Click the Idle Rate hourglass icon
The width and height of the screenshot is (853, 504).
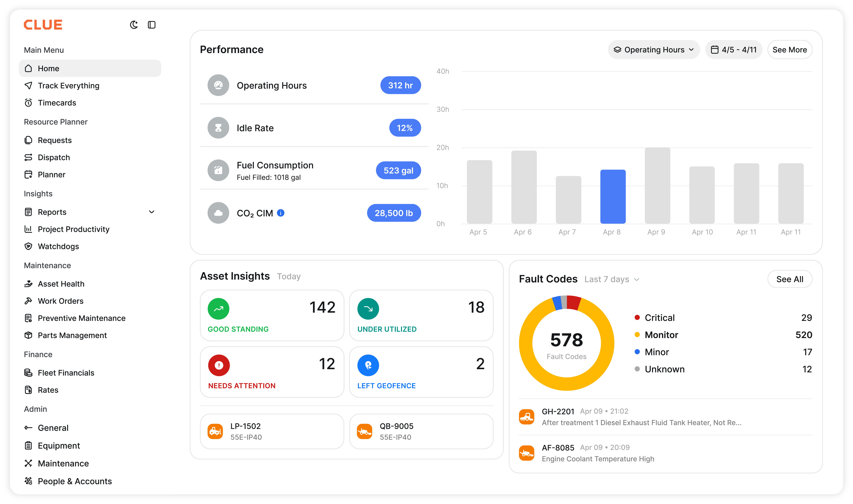[x=218, y=128]
